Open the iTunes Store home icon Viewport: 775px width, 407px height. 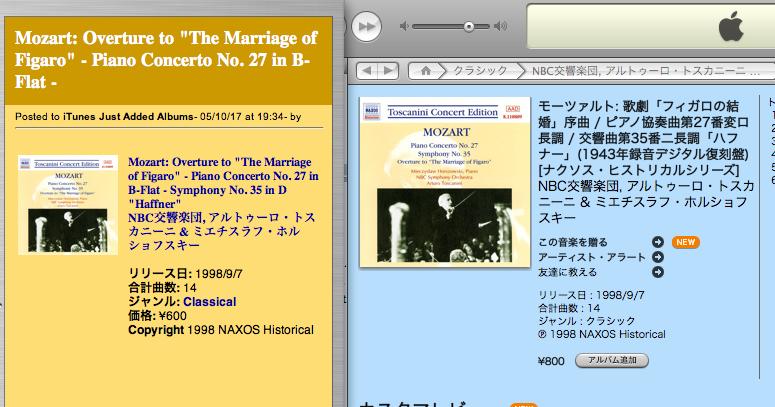pos(426,71)
